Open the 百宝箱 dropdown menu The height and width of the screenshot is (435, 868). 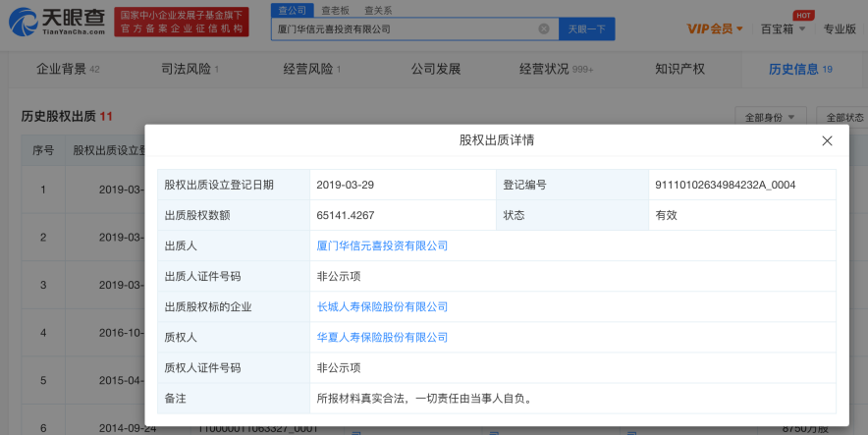783,28
